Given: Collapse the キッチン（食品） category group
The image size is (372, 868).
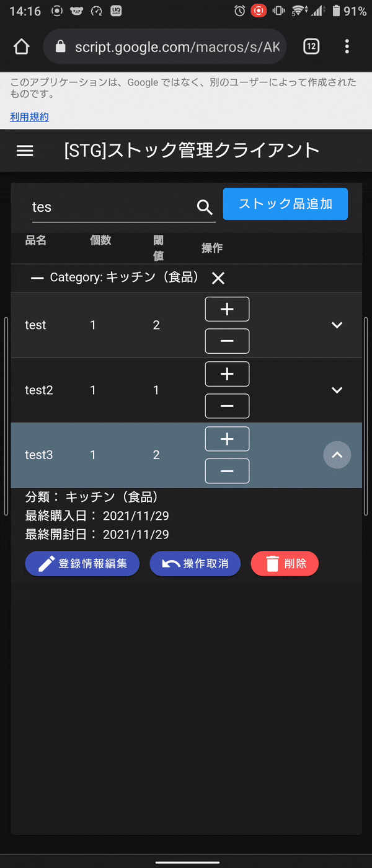Looking at the screenshot, I should (37, 278).
